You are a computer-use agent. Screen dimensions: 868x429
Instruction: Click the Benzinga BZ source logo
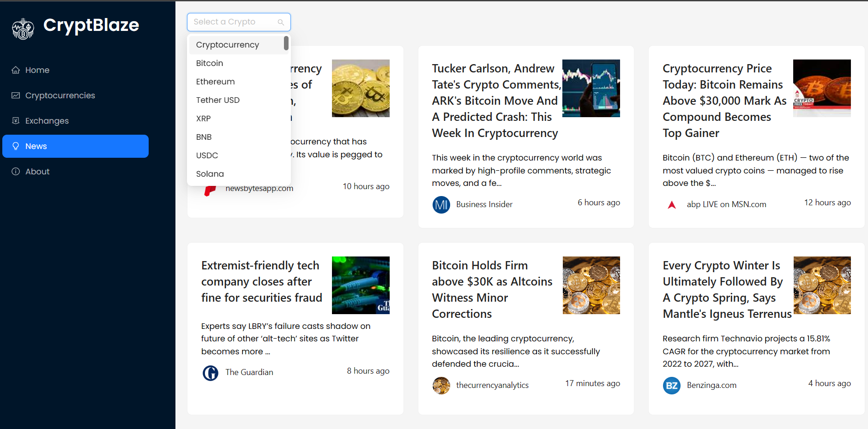pyautogui.click(x=672, y=386)
